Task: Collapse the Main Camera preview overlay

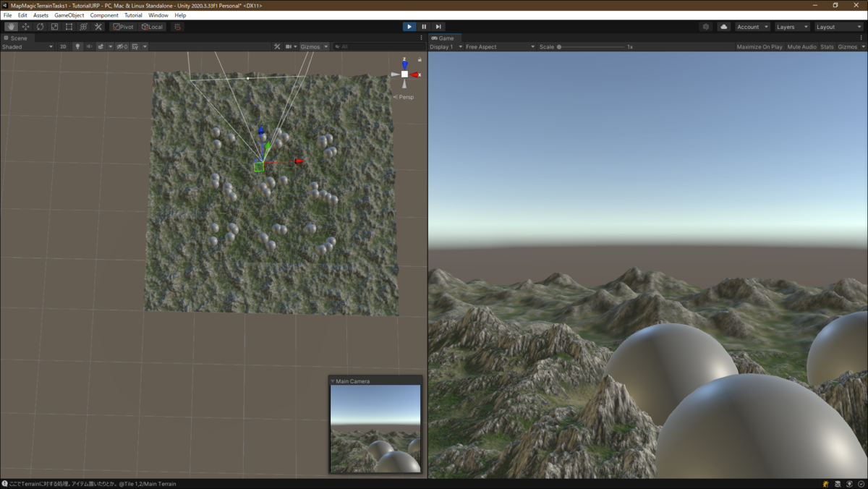Action: click(x=333, y=381)
